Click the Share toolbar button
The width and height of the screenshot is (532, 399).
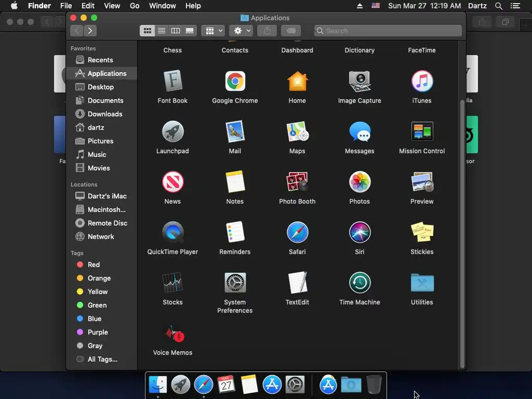tap(267, 31)
